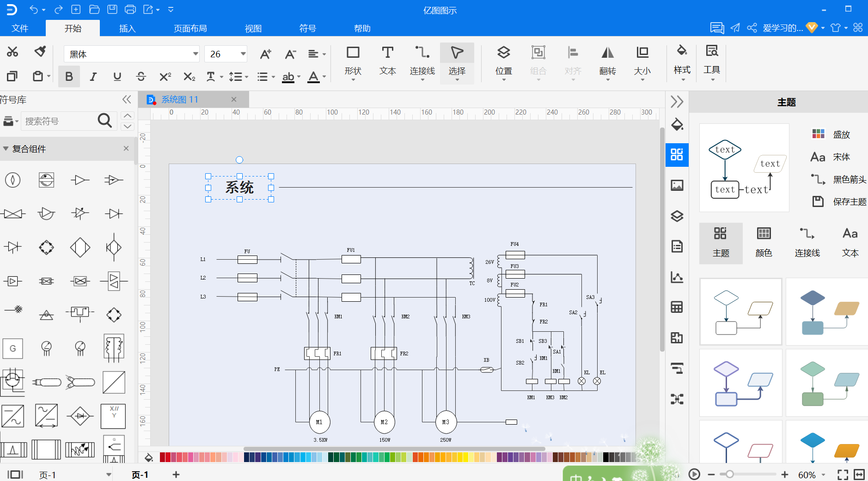This screenshot has height=481, width=868.
Task: Open the Connector tool
Action: (x=422, y=62)
